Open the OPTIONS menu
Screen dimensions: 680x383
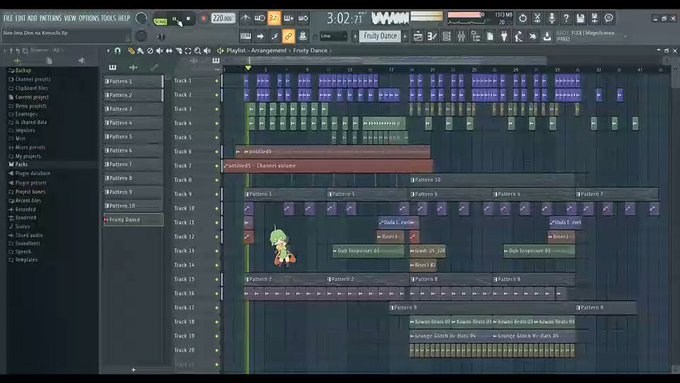click(89, 18)
